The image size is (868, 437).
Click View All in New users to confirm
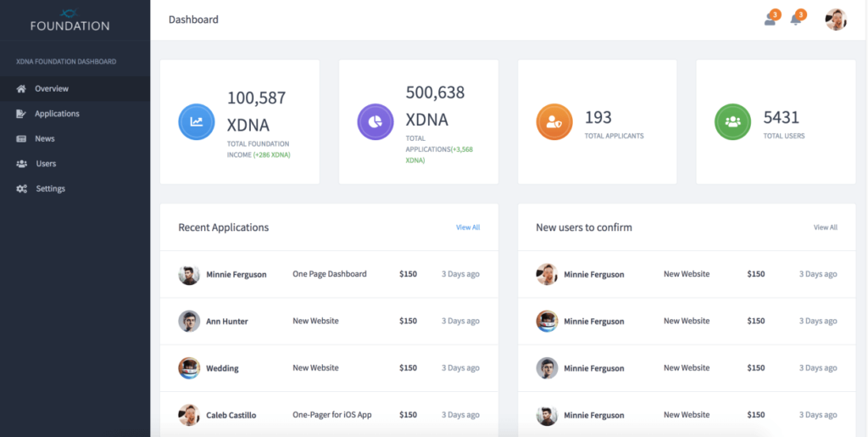(x=826, y=227)
